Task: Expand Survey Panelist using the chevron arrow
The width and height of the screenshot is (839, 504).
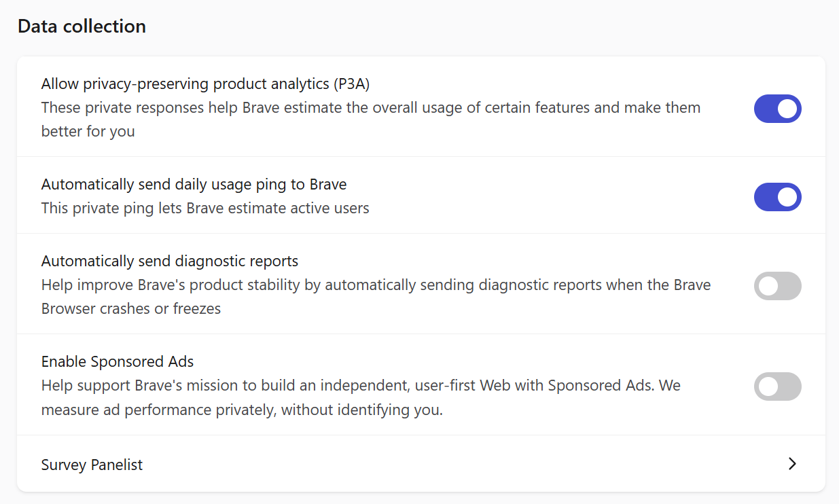Action: coord(792,464)
